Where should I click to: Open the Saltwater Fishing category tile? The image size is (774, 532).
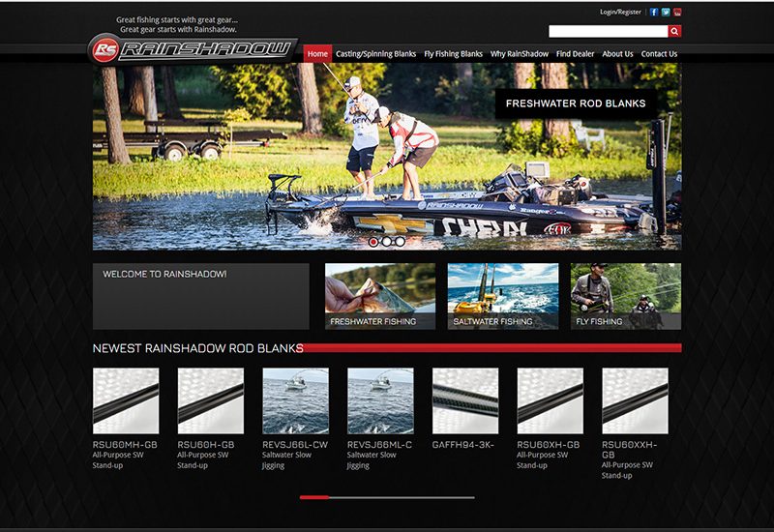pos(503,296)
